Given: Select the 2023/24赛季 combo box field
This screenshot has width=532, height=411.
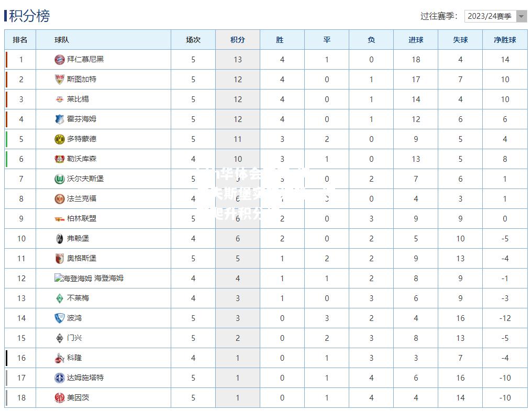Looking at the screenshot, I should coord(496,16).
